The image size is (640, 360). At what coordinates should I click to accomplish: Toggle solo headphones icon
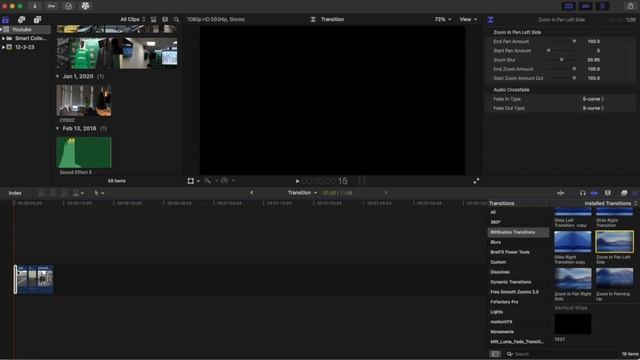point(582,193)
